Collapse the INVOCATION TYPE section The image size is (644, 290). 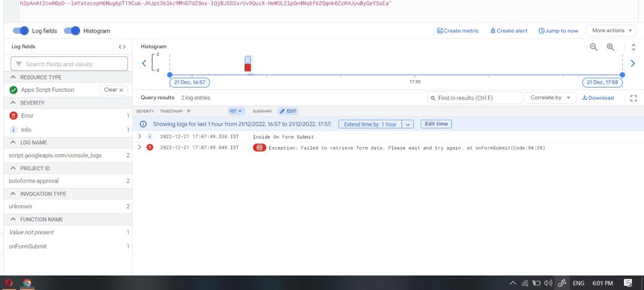[13, 193]
